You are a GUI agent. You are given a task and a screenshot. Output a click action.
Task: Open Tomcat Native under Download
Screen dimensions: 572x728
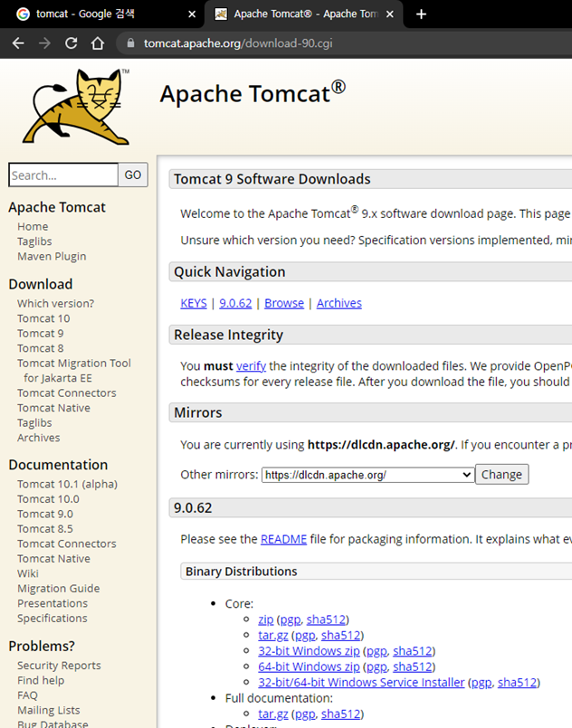54,408
